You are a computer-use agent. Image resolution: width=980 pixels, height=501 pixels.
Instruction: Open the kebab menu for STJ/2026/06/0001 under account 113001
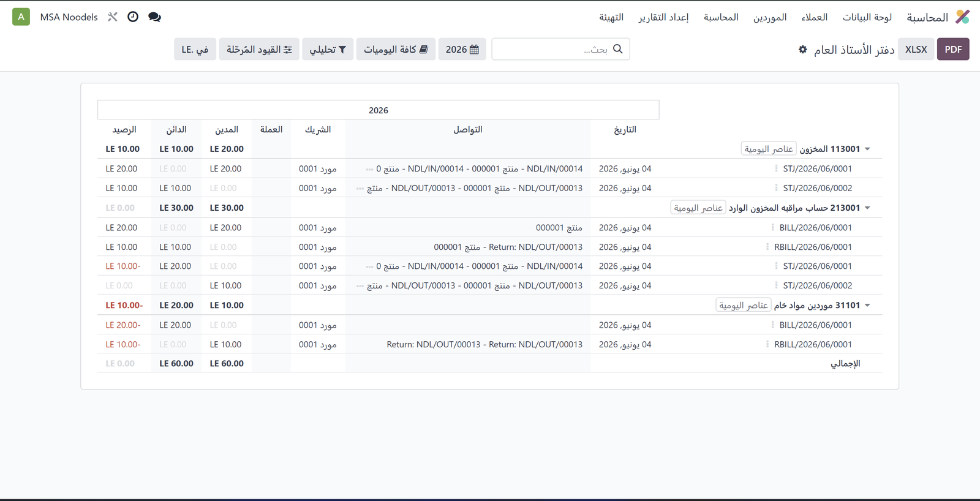[x=776, y=168]
